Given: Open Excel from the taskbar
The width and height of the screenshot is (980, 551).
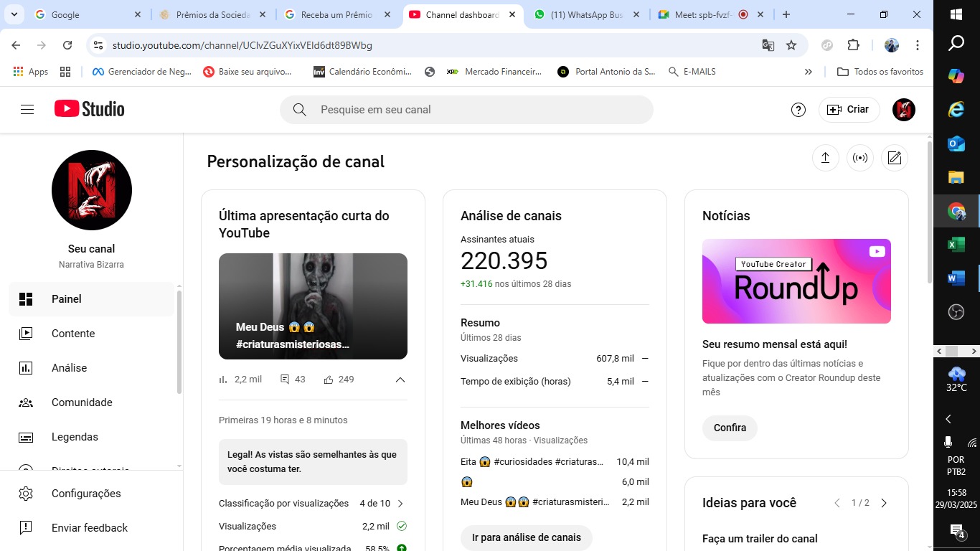Looking at the screenshot, I should pyautogui.click(x=956, y=245).
